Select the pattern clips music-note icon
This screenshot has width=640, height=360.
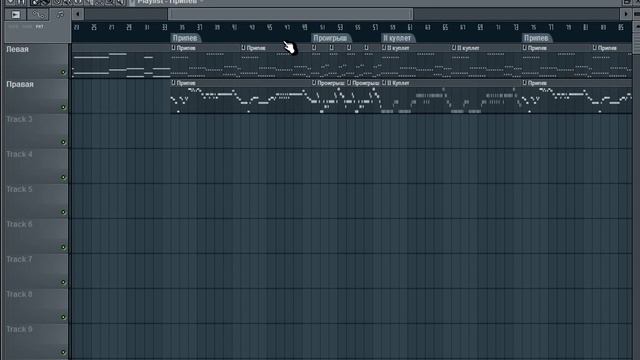coord(60,15)
